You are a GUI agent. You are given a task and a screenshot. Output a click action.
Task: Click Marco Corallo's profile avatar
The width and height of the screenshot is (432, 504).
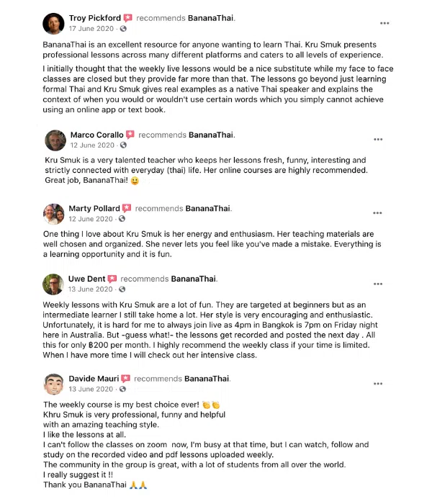click(x=55, y=140)
